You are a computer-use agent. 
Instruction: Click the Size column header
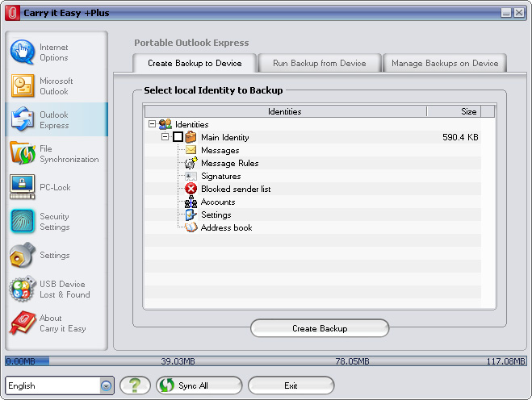pos(454,111)
